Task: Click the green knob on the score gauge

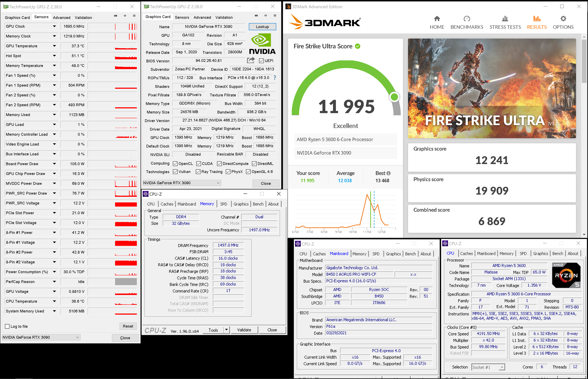Action: (x=394, y=97)
